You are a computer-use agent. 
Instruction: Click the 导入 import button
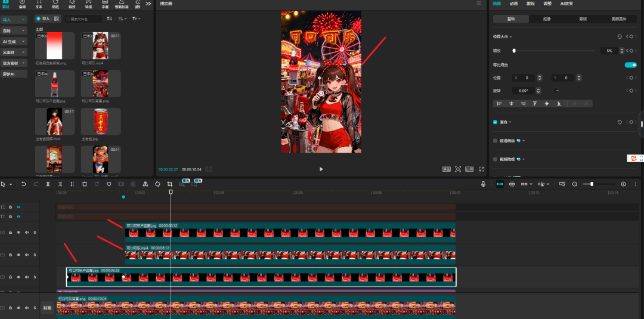(42, 18)
